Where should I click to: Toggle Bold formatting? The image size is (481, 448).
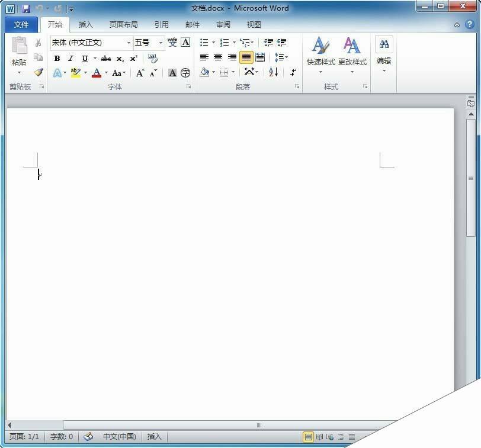click(x=57, y=58)
